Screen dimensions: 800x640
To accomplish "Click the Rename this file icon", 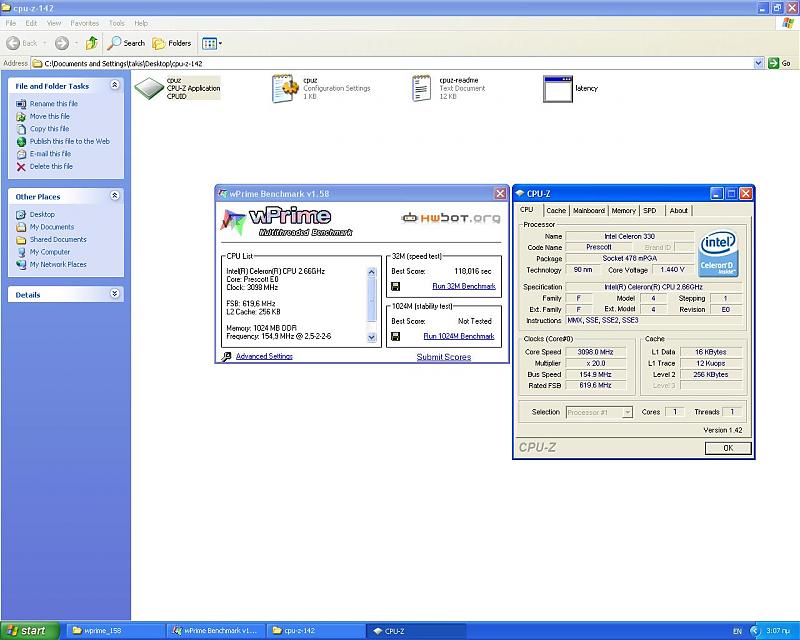I will (21, 104).
